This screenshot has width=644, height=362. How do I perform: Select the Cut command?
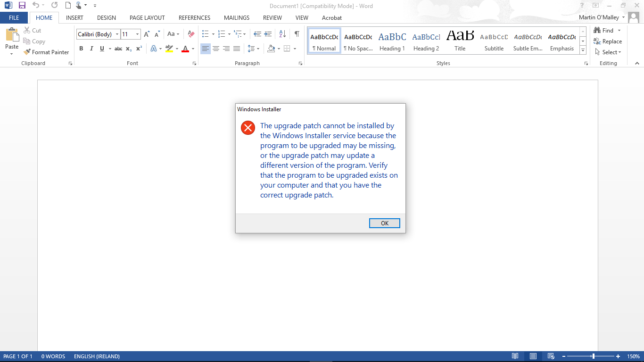click(x=33, y=31)
